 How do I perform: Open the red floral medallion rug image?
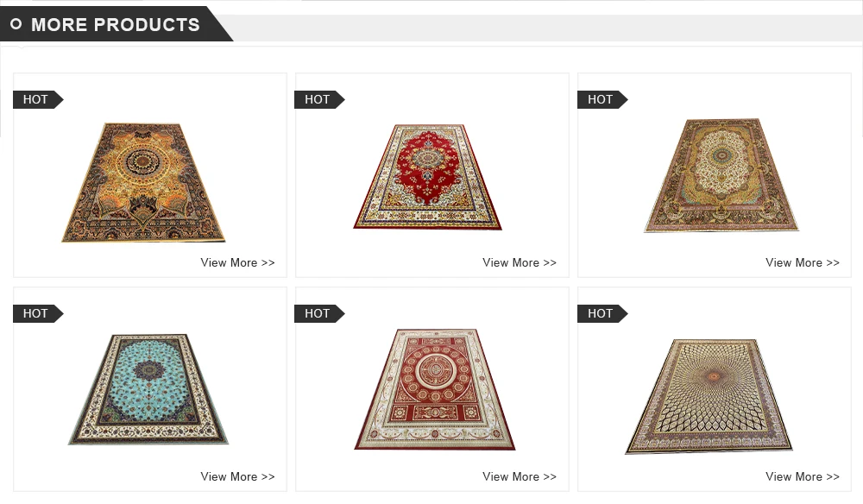coord(428,177)
